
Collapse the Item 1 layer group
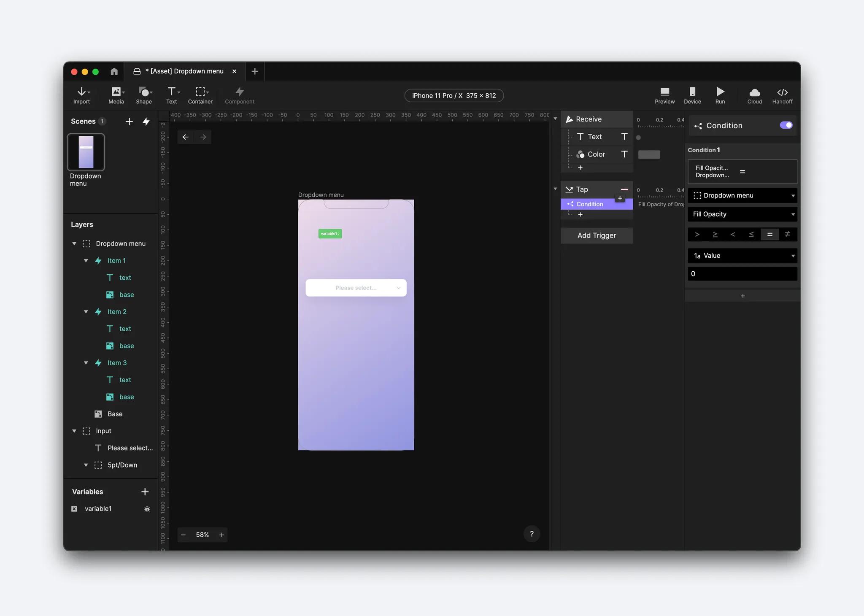coord(86,261)
